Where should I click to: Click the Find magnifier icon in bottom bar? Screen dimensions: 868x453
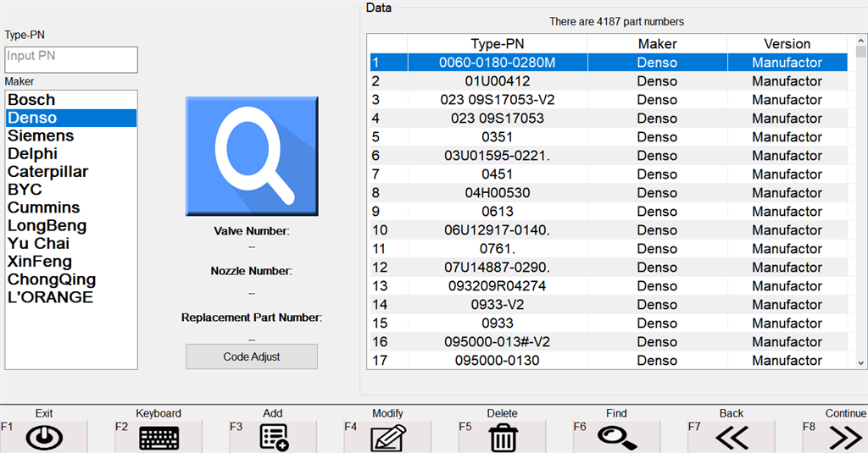pos(616,437)
